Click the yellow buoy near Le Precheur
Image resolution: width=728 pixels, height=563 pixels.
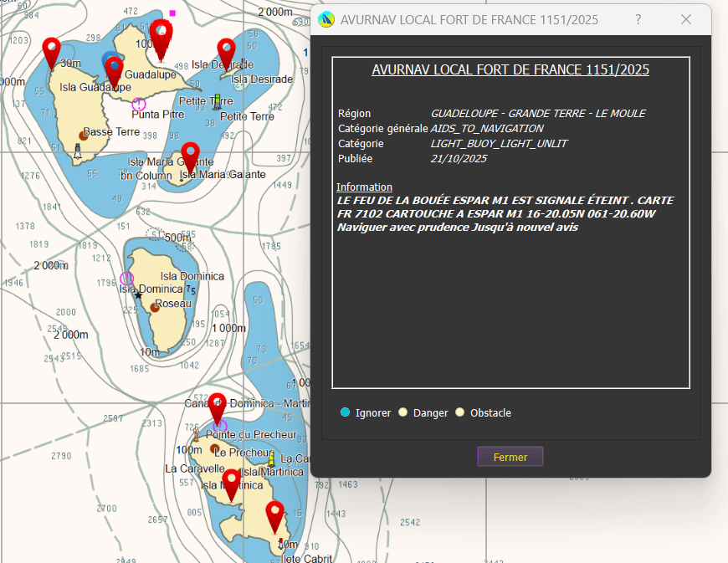pos(271,458)
